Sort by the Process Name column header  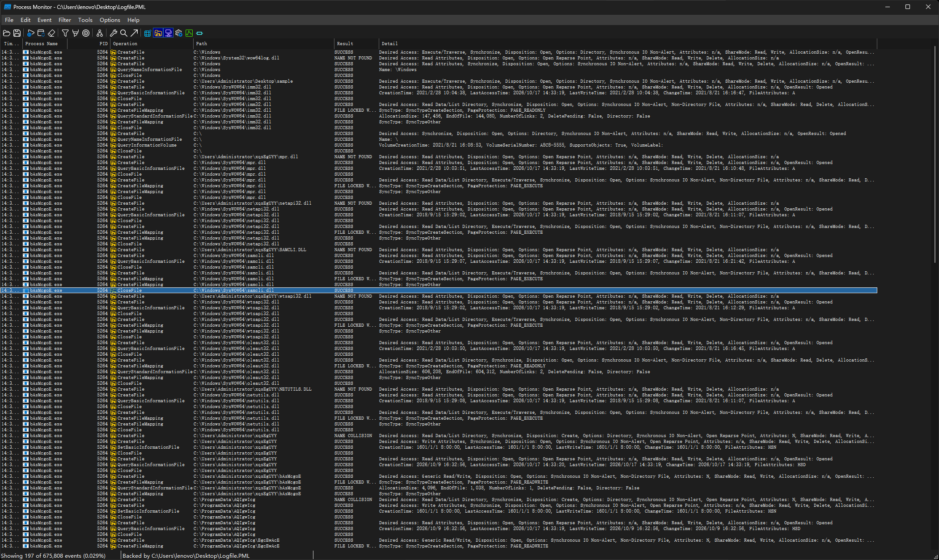45,44
